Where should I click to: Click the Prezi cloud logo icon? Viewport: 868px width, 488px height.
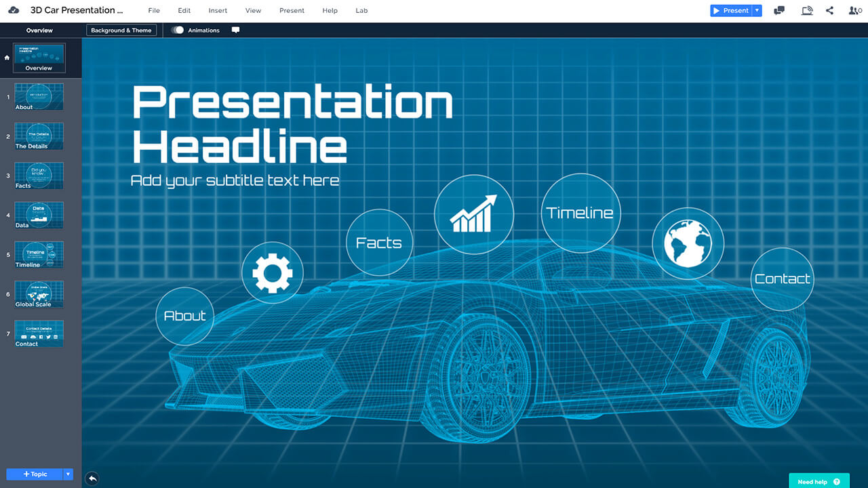point(14,10)
